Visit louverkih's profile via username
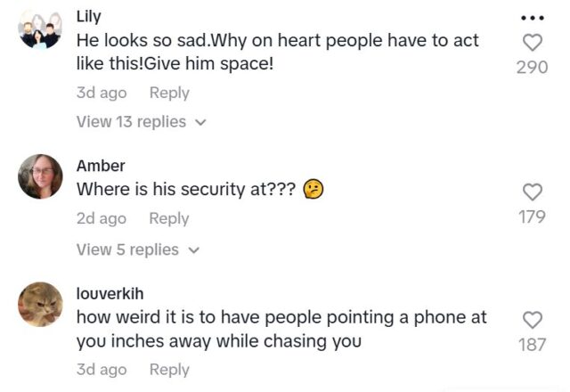570x392 pixels. (x=110, y=293)
